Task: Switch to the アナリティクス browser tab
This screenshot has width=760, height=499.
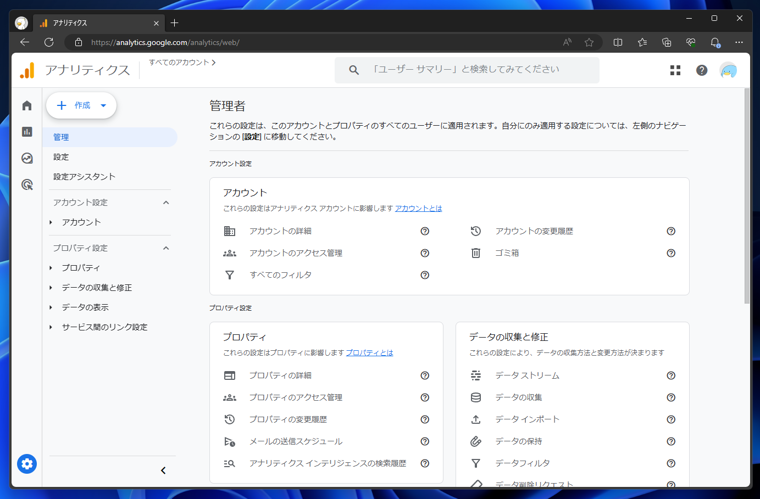Action: click(x=99, y=23)
